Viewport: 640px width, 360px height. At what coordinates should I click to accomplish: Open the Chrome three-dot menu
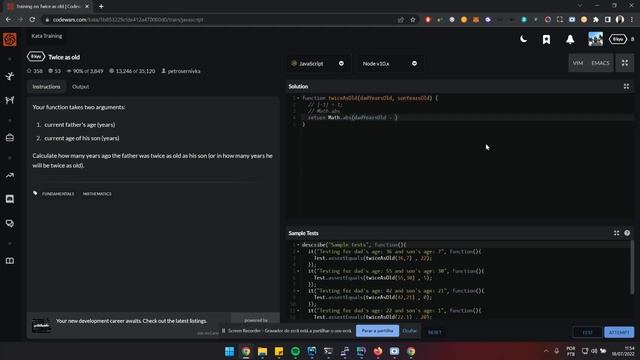[632, 20]
